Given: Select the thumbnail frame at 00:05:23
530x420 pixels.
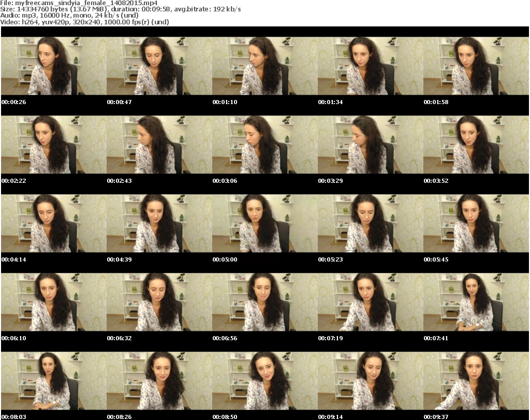Looking at the screenshot, I should 371,224.
